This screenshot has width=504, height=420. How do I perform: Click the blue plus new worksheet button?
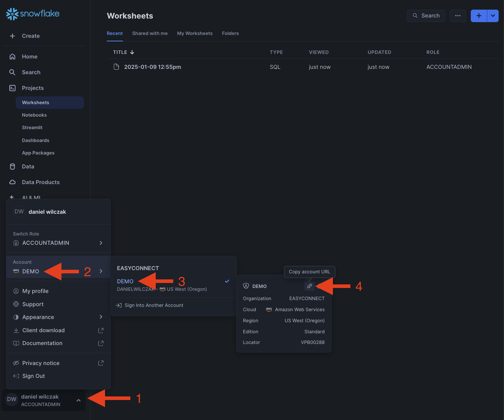coord(479,16)
